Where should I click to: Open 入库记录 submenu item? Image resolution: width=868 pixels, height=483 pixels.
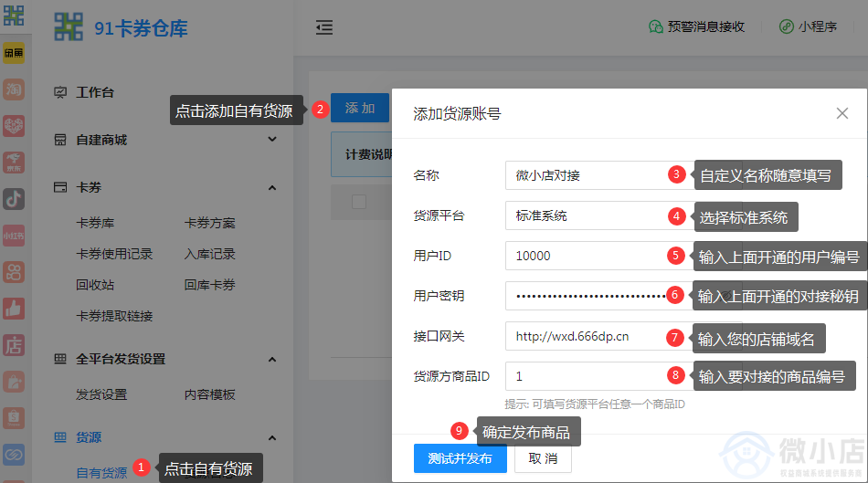pyautogui.click(x=210, y=254)
